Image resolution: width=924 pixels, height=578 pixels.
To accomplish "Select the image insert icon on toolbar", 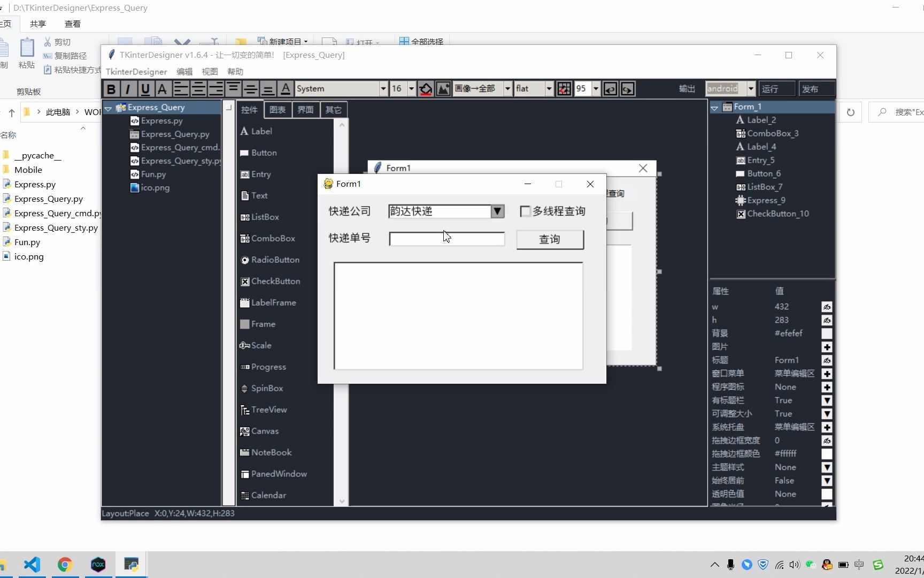I will click(443, 88).
